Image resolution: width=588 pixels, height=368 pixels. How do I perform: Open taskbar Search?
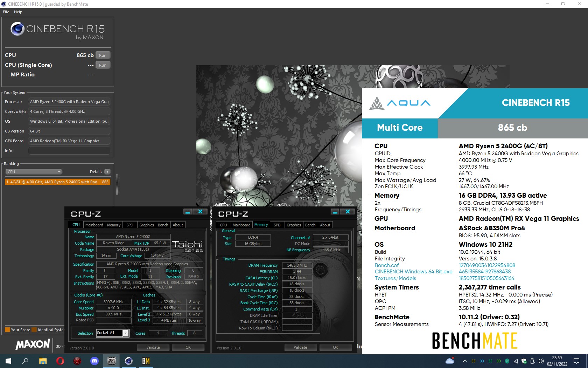[25, 361]
